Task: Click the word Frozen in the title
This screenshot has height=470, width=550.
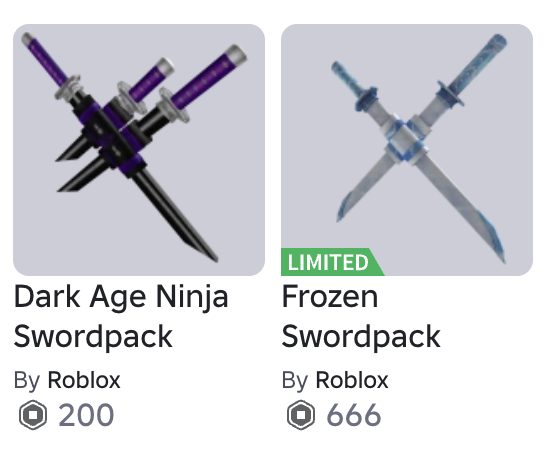Action: click(x=330, y=297)
